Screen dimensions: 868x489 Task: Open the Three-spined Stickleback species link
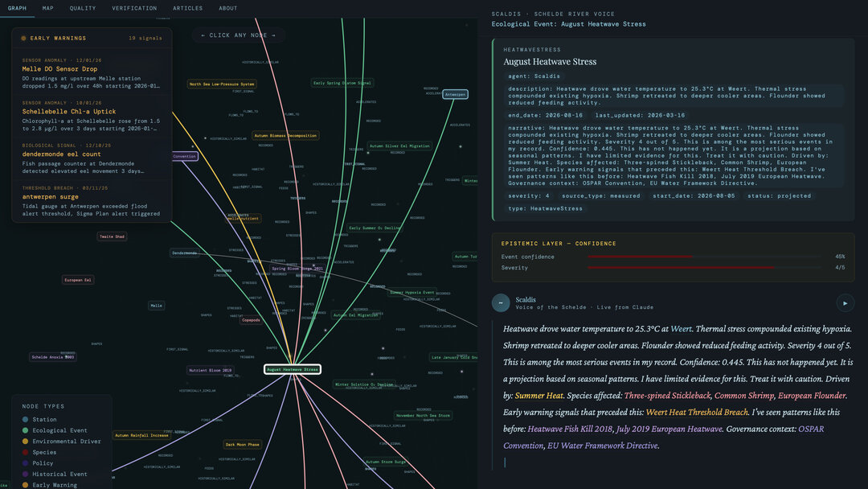pos(667,396)
